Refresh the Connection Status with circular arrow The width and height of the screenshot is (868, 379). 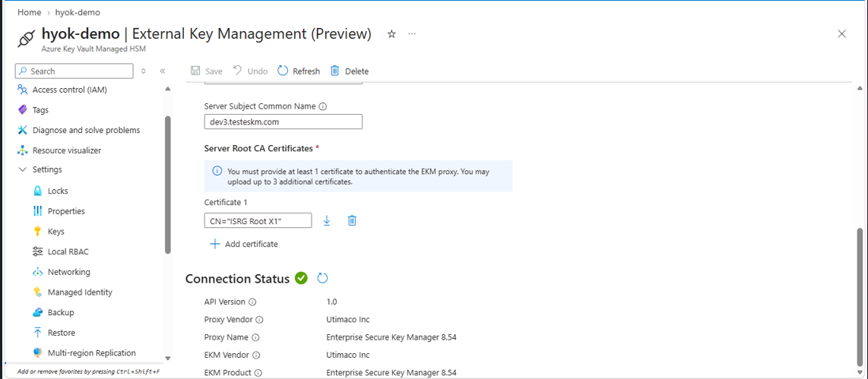(x=323, y=278)
